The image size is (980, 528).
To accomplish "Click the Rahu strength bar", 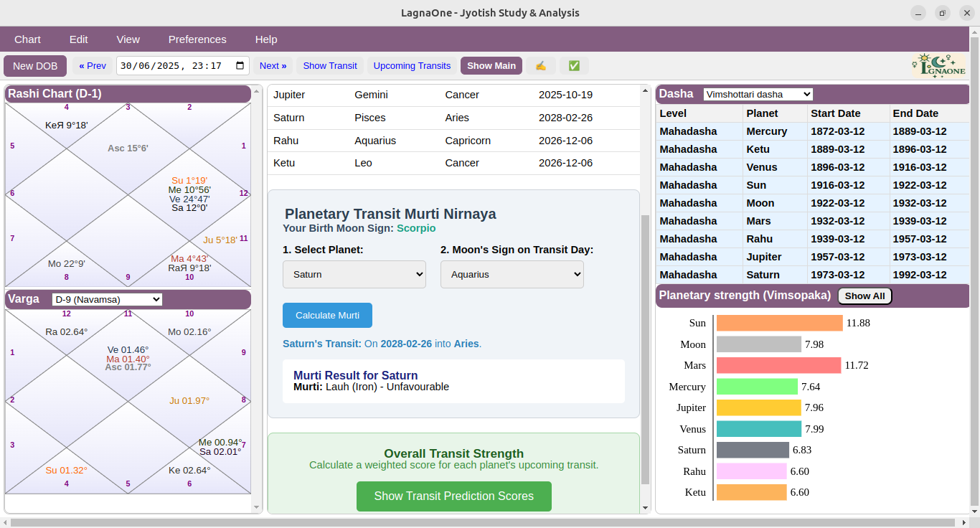I will point(752,471).
